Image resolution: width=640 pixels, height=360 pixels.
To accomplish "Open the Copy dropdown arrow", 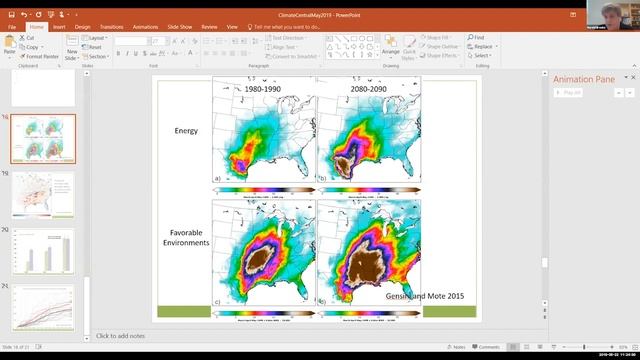I will [x=42, y=47].
